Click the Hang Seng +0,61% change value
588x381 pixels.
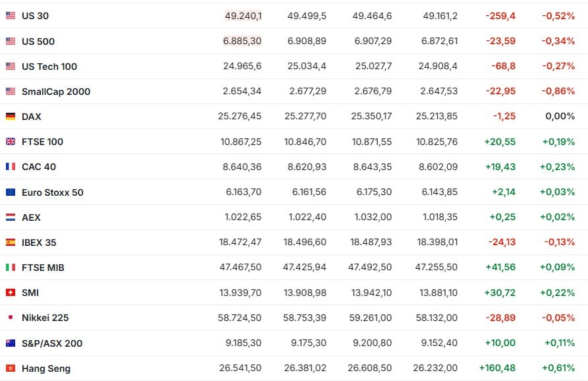[x=559, y=368]
